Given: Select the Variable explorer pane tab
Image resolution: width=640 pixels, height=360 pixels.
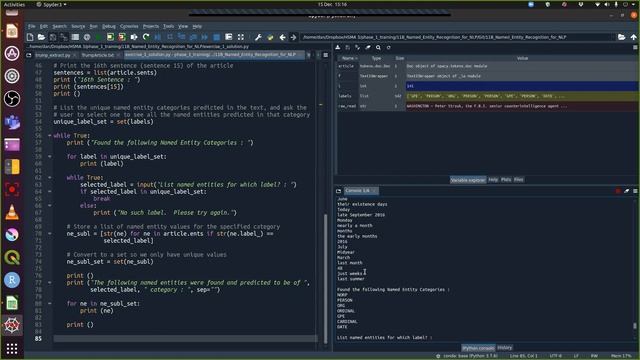Looking at the screenshot, I should [x=468, y=180].
